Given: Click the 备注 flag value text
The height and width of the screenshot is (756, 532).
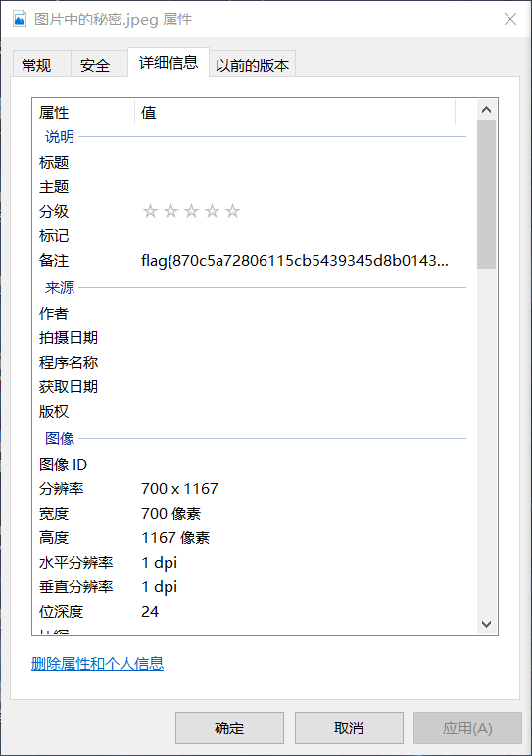Looking at the screenshot, I should [295, 261].
